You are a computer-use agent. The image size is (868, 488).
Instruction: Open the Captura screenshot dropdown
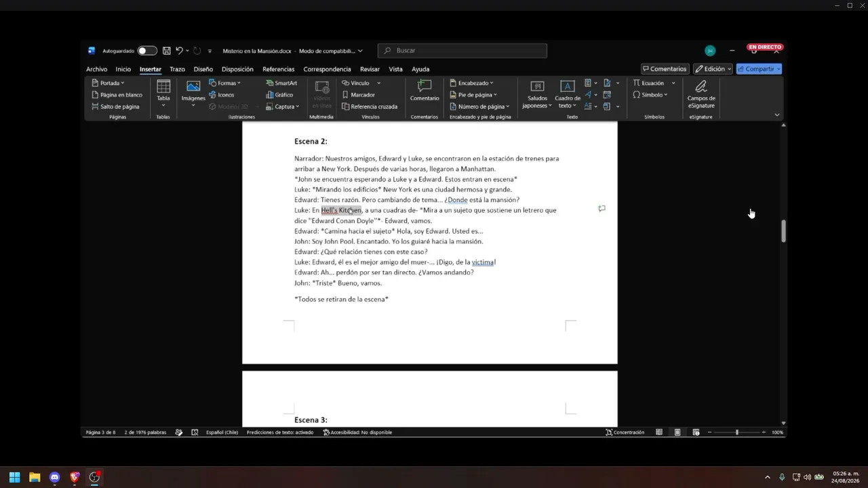coord(283,106)
